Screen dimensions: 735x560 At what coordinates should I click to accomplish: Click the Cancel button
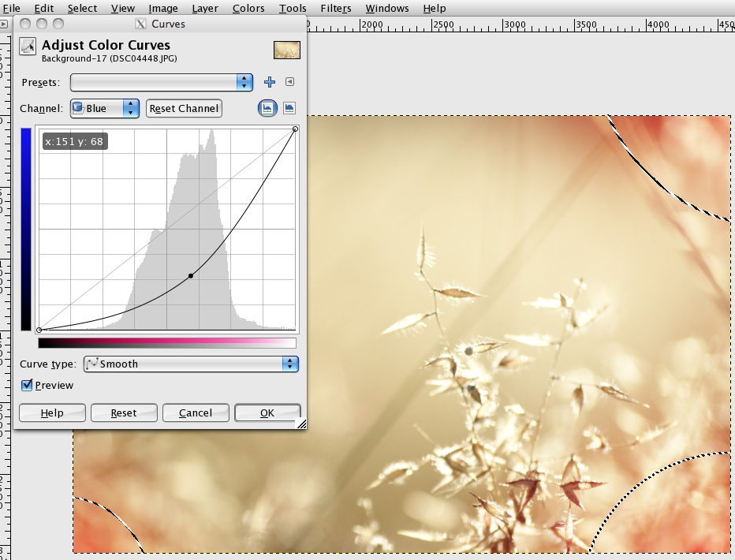196,413
